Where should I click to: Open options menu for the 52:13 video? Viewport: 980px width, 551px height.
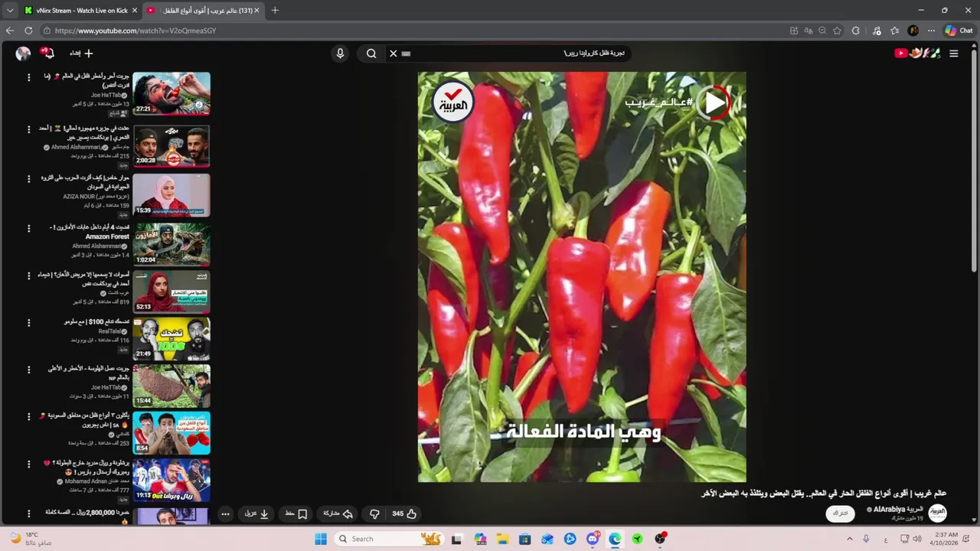(29, 275)
